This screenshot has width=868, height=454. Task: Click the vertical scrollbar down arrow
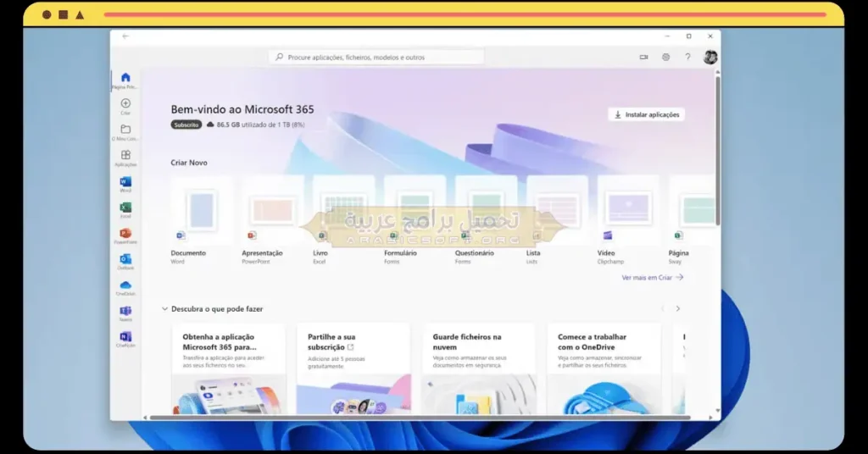tap(718, 411)
